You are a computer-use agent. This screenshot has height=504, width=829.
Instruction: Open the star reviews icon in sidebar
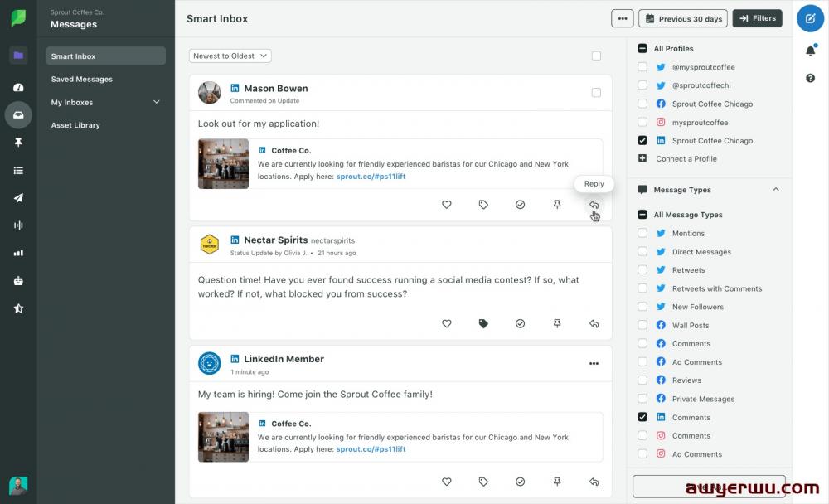pyautogui.click(x=18, y=308)
